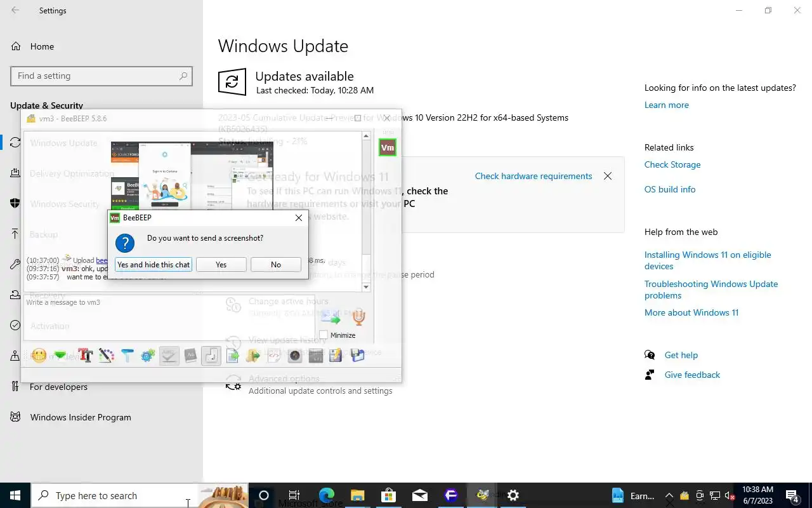The image size is (812, 508).
Task: Click the green down-arrow icon in BeeBEEP toolbar
Action: [60, 356]
